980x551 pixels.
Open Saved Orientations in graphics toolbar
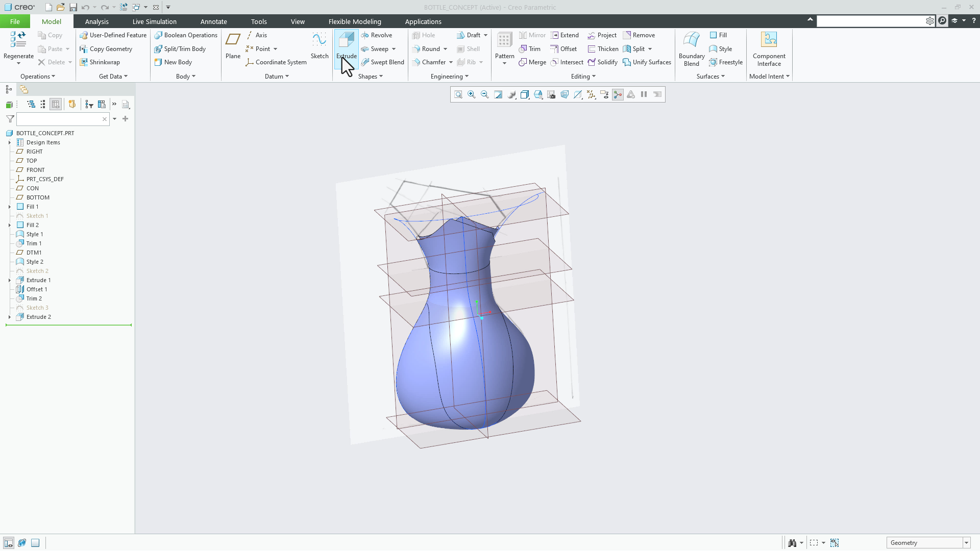(538, 94)
